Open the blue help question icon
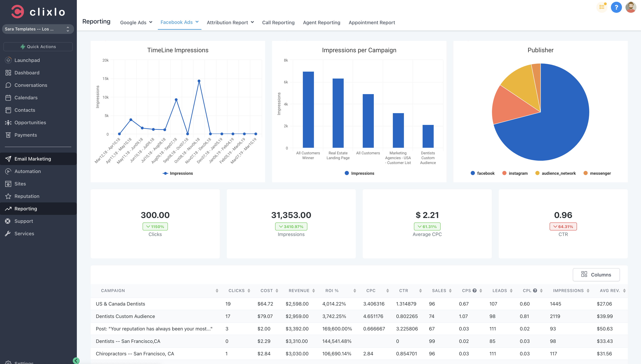This screenshot has height=364, width=641. [x=616, y=7]
